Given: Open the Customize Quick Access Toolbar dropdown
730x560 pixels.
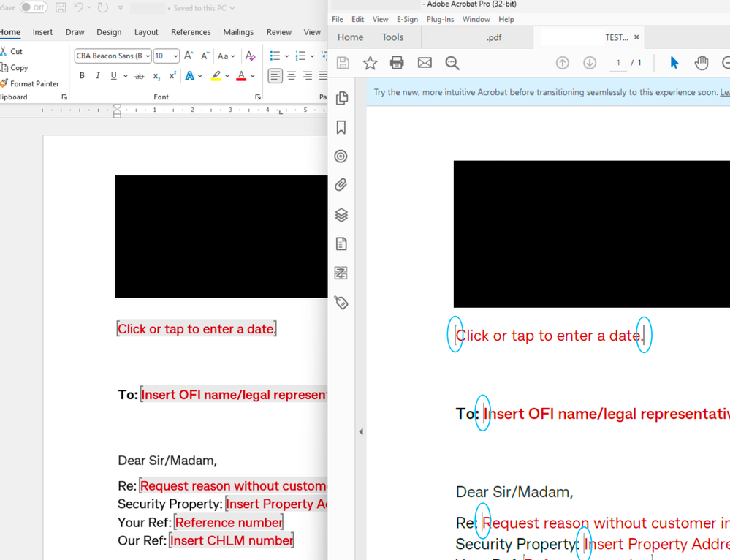Looking at the screenshot, I should 121,8.
